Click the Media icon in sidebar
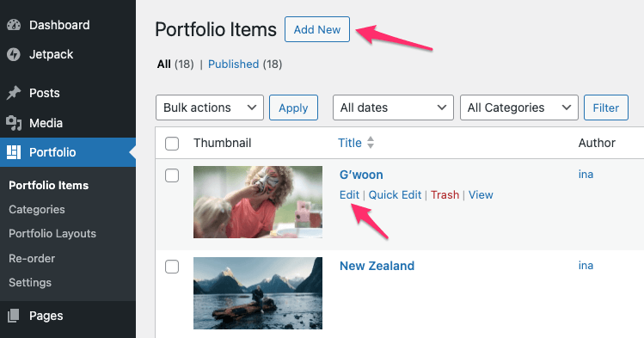Image resolution: width=644 pixels, height=338 pixels. pyautogui.click(x=14, y=123)
